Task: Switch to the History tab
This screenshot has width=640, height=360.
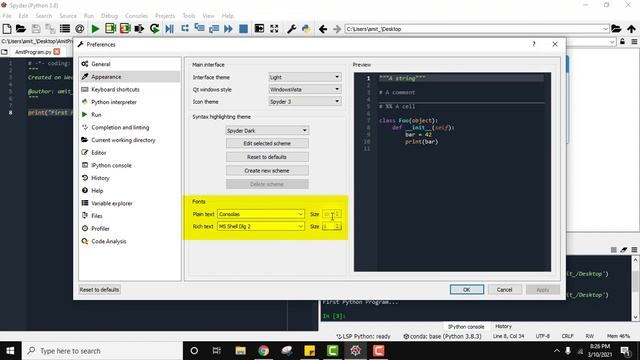Action: pos(503,326)
